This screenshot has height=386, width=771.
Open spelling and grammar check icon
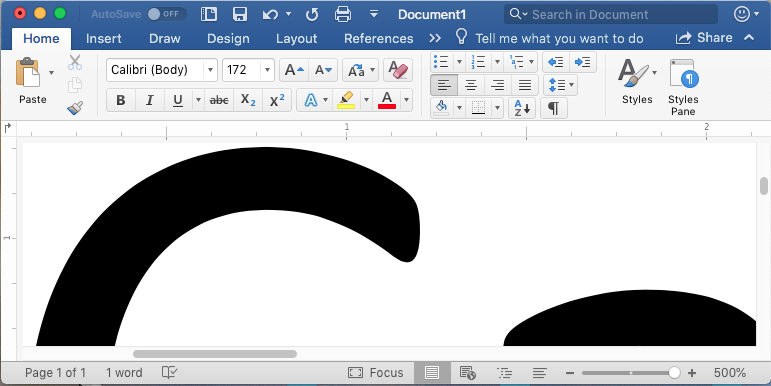tap(169, 373)
